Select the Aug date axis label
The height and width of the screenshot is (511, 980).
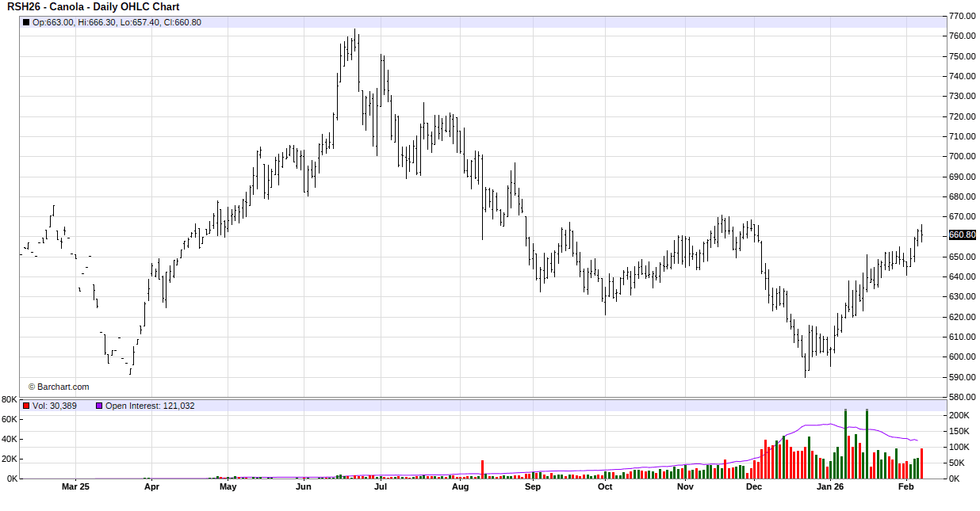pos(460,487)
